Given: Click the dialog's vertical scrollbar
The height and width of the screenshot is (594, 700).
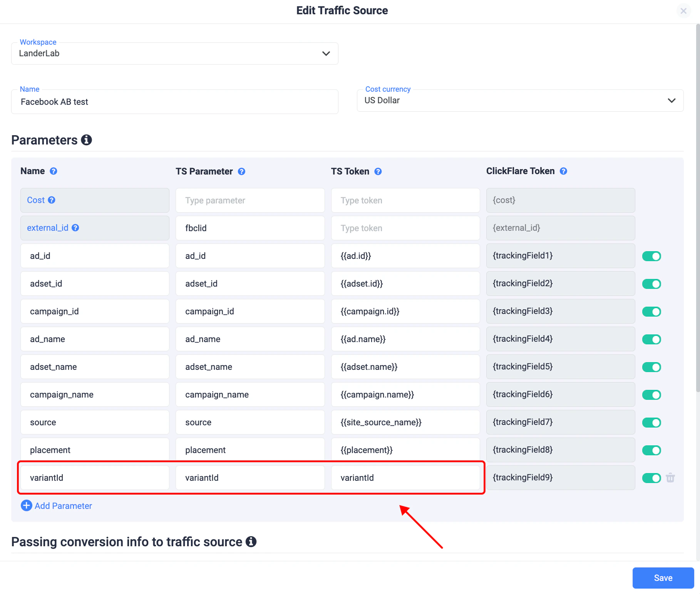Looking at the screenshot, I should tap(698, 208).
